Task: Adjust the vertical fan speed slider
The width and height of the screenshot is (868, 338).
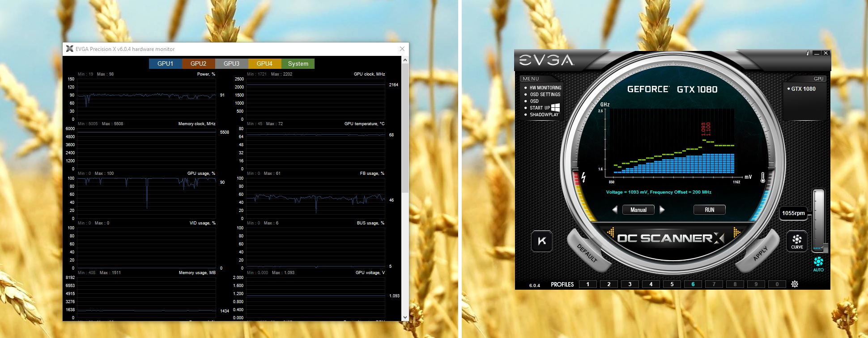Action: pyautogui.click(x=818, y=220)
